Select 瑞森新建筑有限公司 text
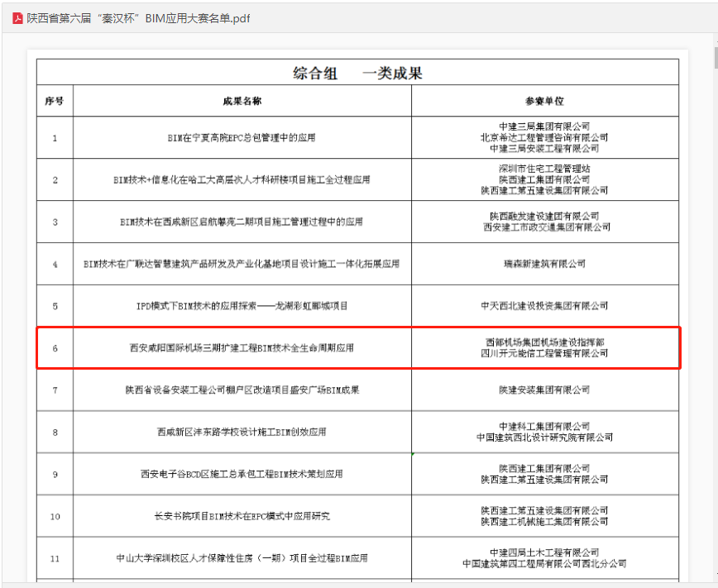The image size is (718, 588). tap(544, 264)
